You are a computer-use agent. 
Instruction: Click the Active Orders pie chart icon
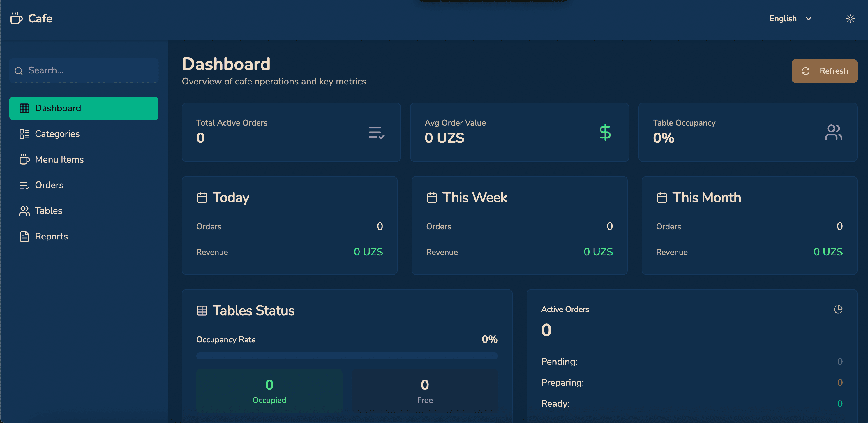[x=838, y=309]
